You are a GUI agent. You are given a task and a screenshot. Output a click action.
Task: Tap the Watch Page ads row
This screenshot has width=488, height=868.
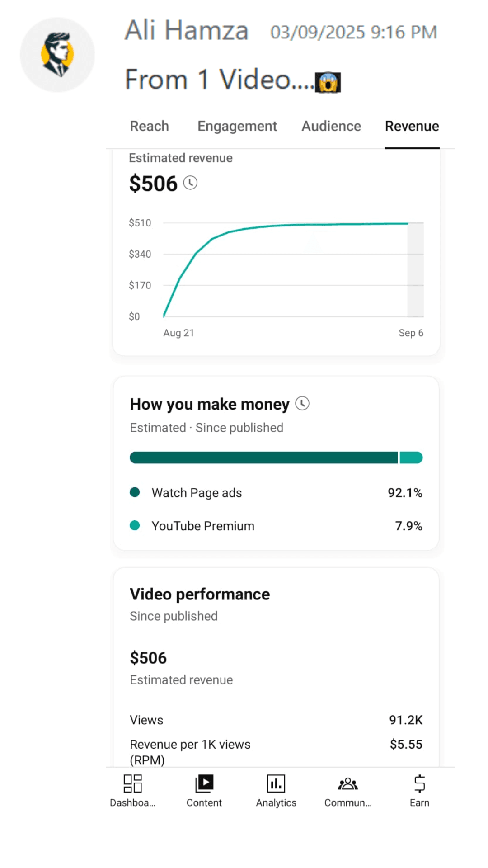[276, 493]
